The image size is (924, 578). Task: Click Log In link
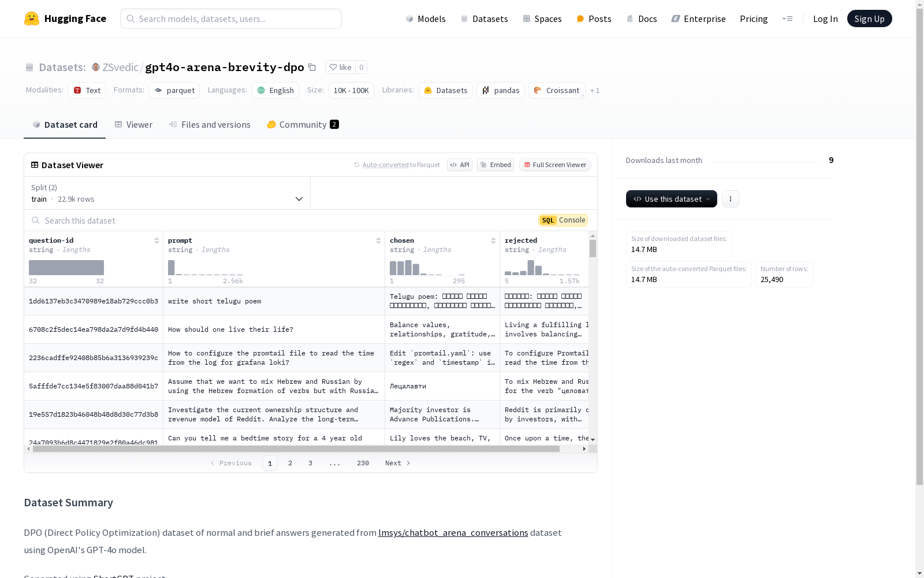coord(825,18)
